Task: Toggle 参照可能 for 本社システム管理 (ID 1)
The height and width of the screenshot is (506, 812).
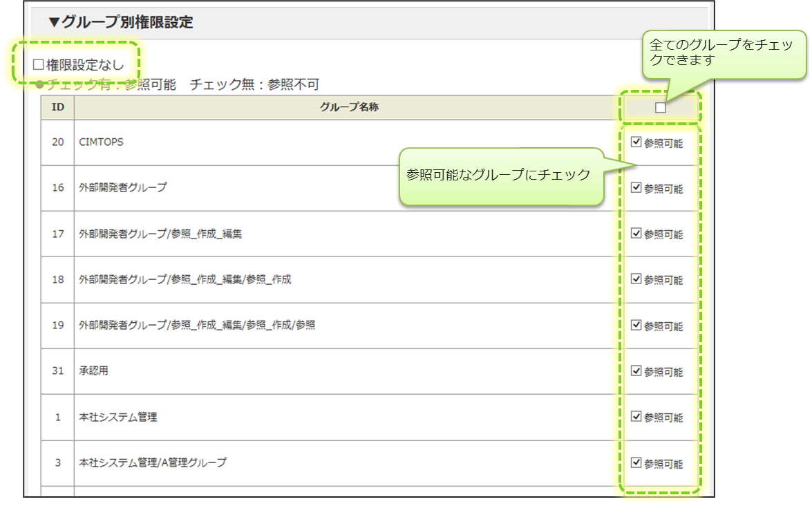Action: [x=636, y=417]
